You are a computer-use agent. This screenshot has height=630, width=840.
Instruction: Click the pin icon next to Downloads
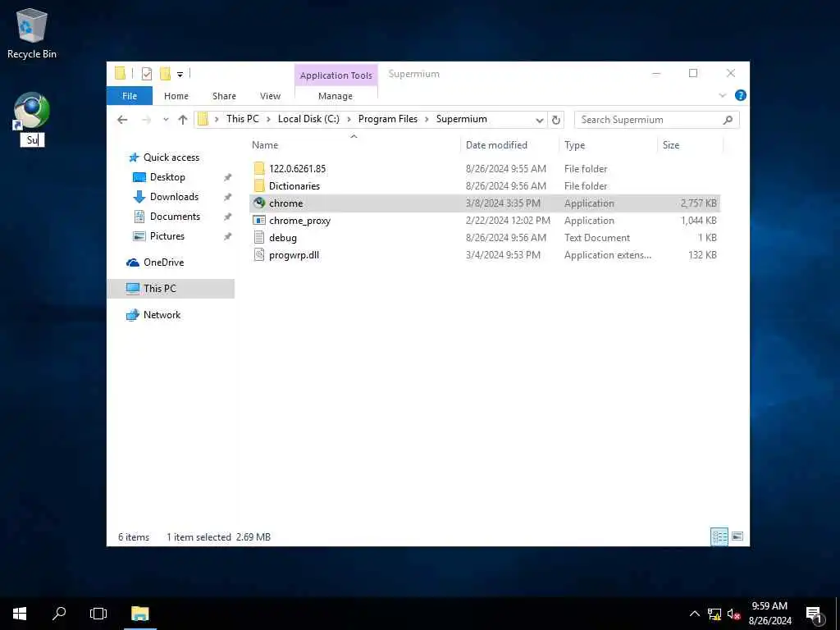click(x=228, y=197)
